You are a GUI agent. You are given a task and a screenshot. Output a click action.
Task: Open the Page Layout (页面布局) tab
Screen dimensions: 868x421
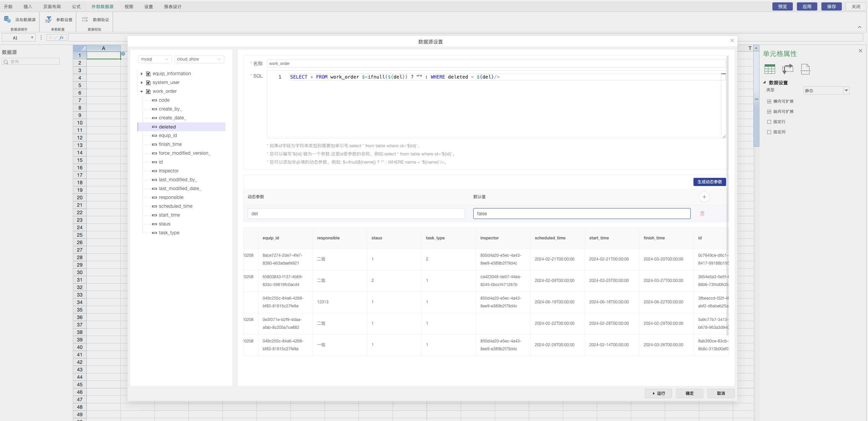coord(52,6)
